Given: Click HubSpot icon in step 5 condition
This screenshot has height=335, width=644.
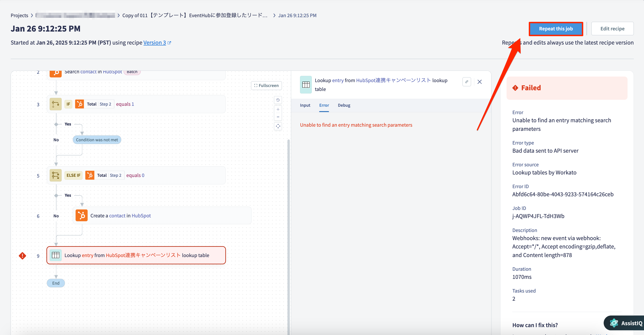Looking at the screenshot, I should pyautogui.click(x=90, y=175).
